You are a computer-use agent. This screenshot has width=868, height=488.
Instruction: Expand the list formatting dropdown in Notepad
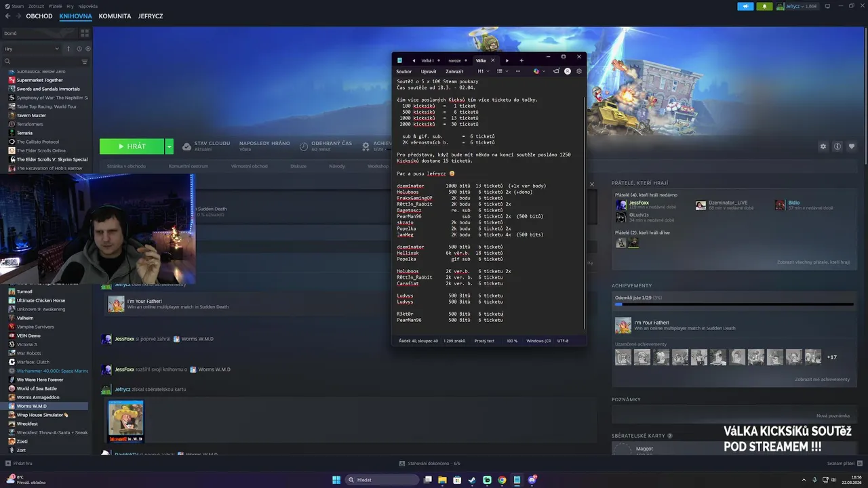click(502, 71)
